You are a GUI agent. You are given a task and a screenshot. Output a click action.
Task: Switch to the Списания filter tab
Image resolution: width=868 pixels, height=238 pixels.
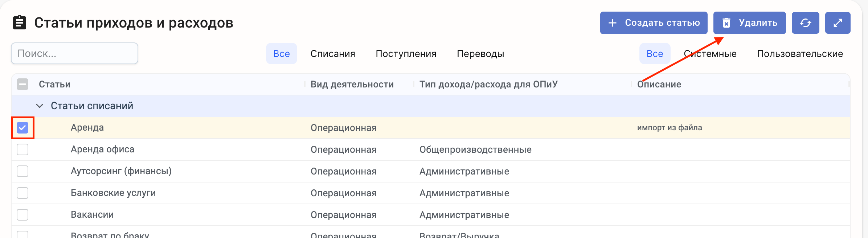[x=332, y=54]
